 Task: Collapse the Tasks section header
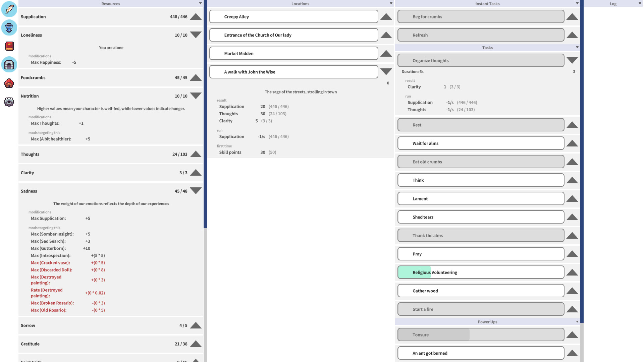[577, 47]
